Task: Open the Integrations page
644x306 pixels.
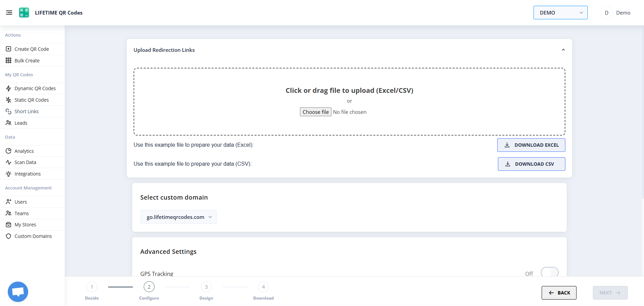Action: pos(27,174)
